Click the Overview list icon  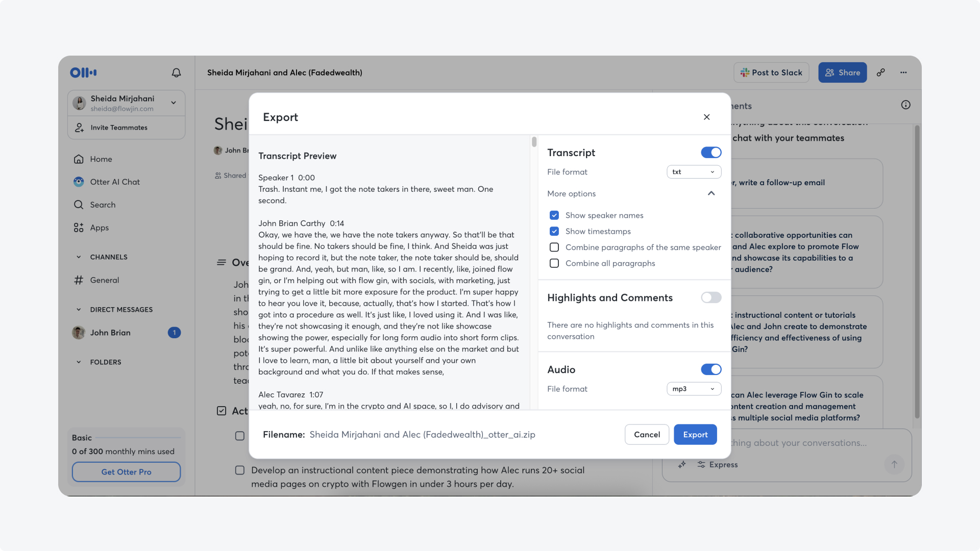222,262
